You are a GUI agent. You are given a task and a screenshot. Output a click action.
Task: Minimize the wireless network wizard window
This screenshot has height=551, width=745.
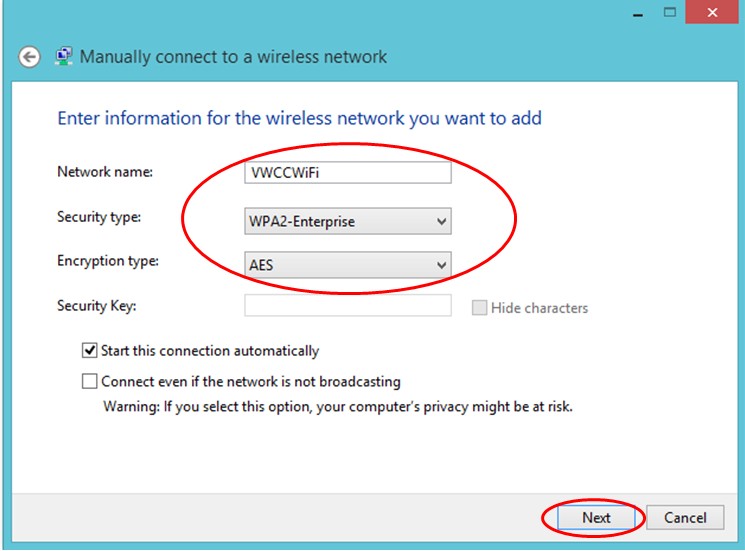638,13
